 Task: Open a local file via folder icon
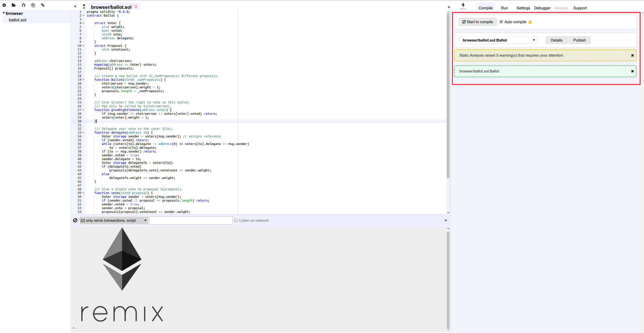tap(14, 5)
